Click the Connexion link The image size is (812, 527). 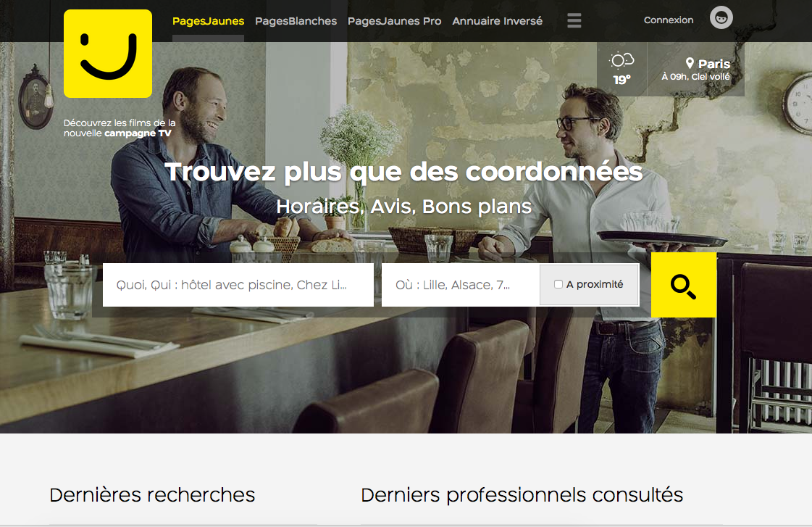point(669,20)
